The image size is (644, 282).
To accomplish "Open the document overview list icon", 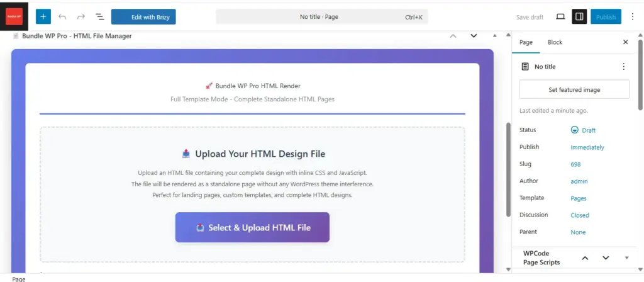I will pyautogui.click(x=99, y=17).
